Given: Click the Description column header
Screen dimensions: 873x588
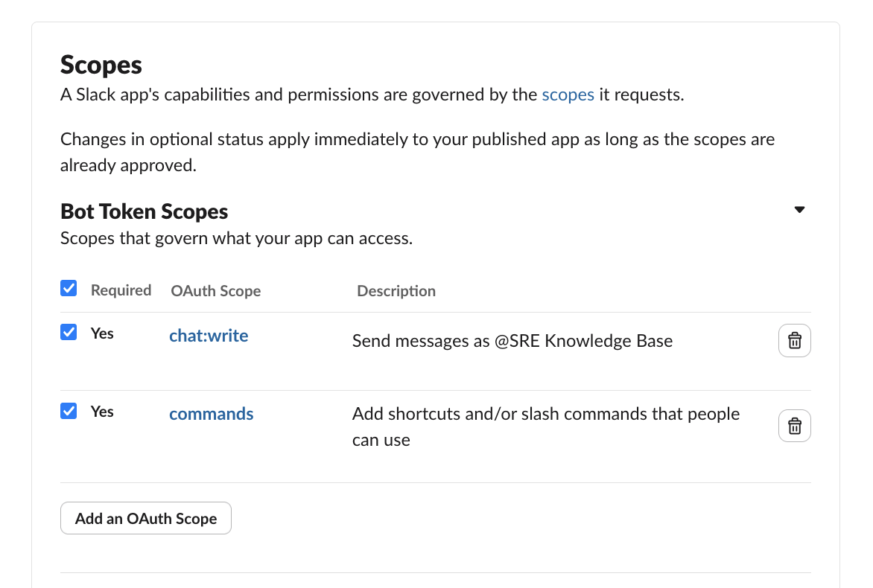Looking at the screenshot, I should tap(396, 291).
